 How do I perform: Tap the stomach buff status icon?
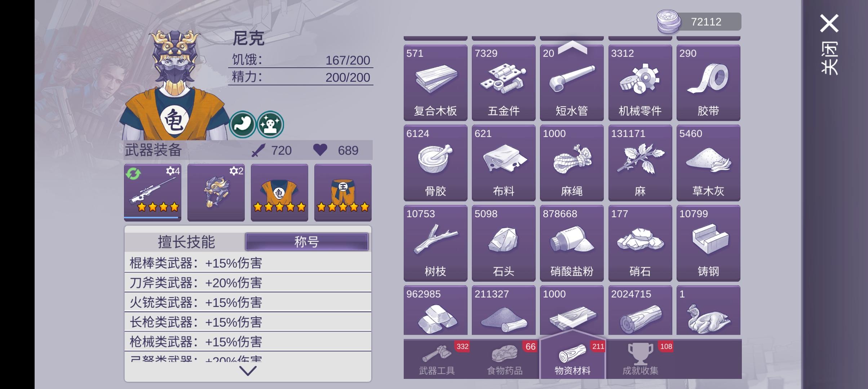pyautogui.click(x=243, y=124)
